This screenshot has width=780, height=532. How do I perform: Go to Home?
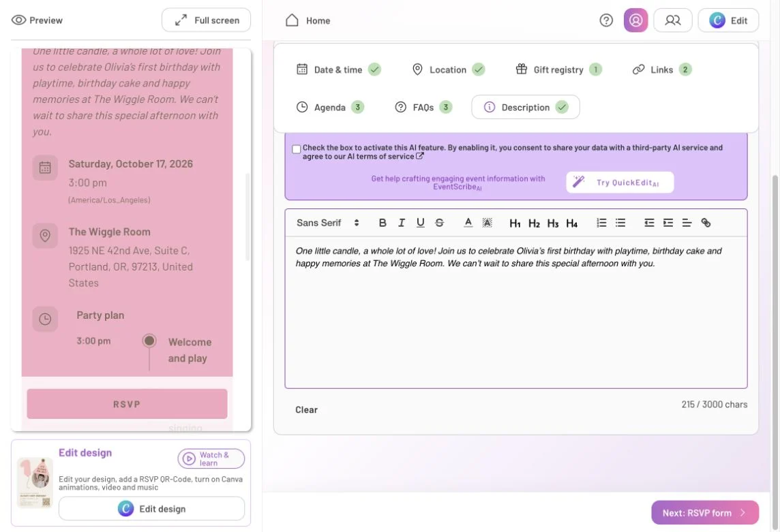click(308, 20)
